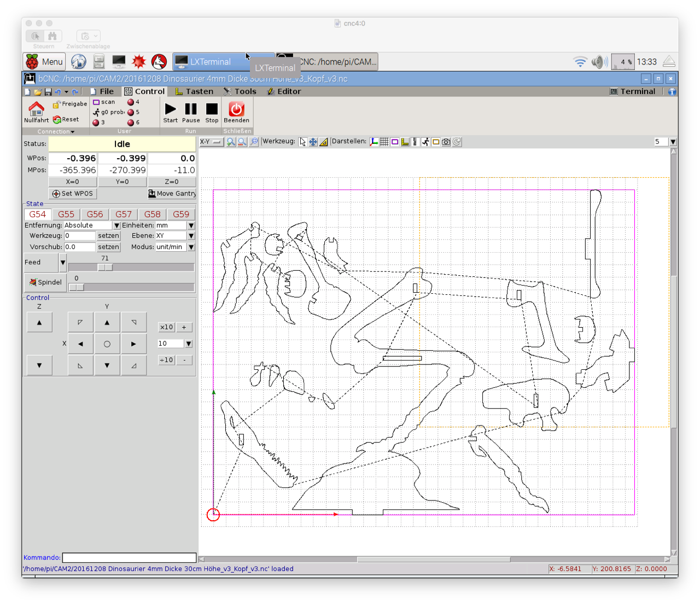
Task: Toggle paths display icon
Action: [415, 142]
